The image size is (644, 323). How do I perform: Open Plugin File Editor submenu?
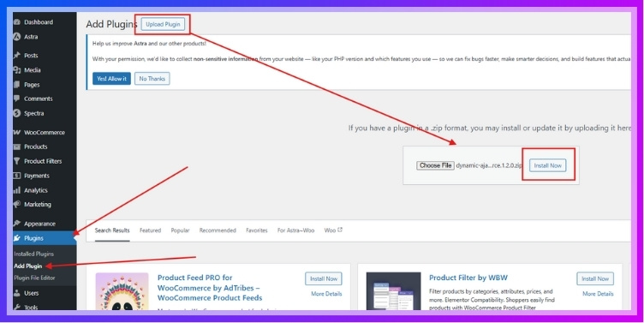coord(34,278)
